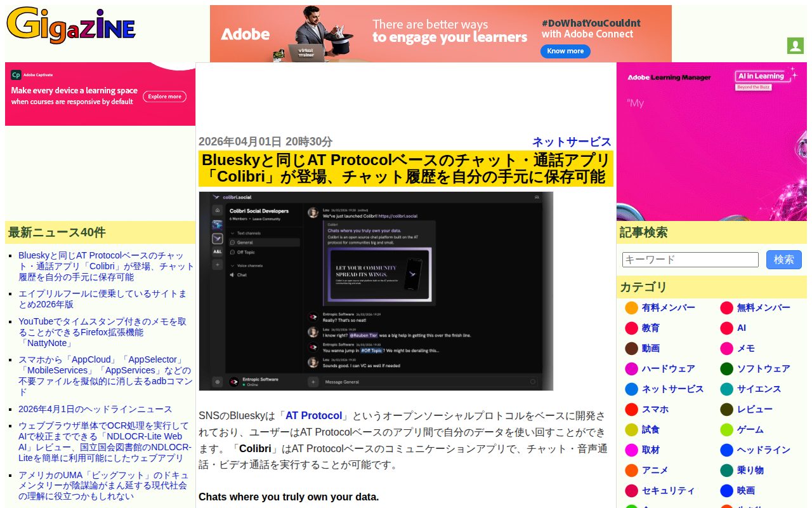The image size is (812, 508).
Task: Click the green user account icon
Action: click(x=795, y=46)
